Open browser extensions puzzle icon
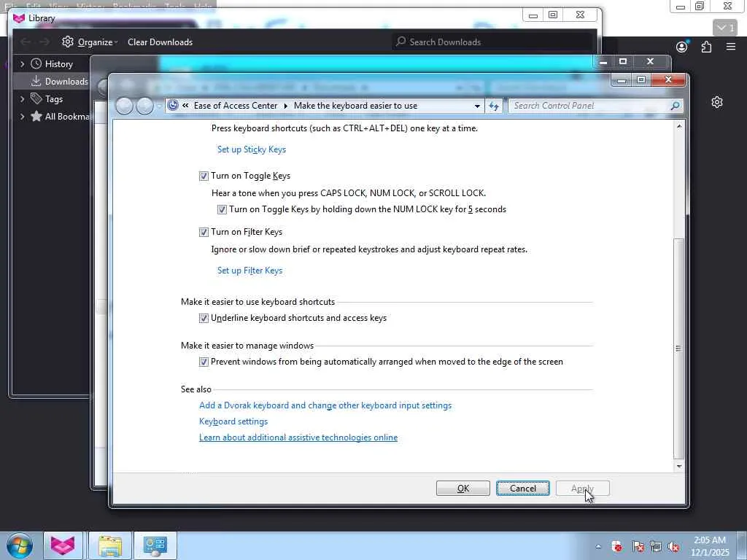Screen dimensions: 747x560 706,47
